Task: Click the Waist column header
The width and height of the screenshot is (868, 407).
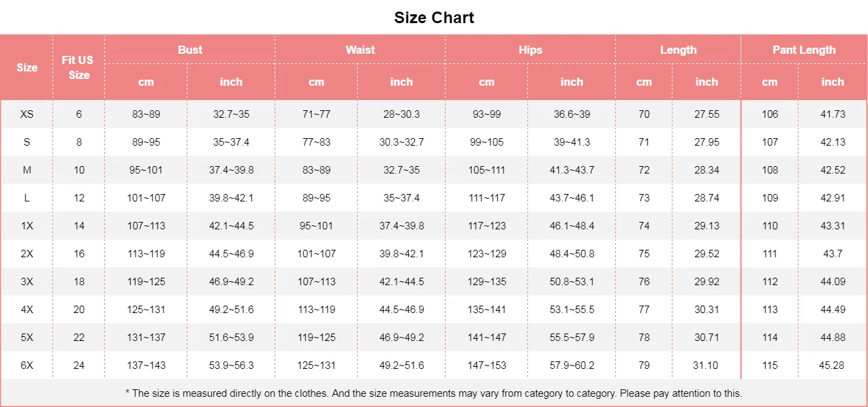Action: pyautogui.click(x=360, y=50)
